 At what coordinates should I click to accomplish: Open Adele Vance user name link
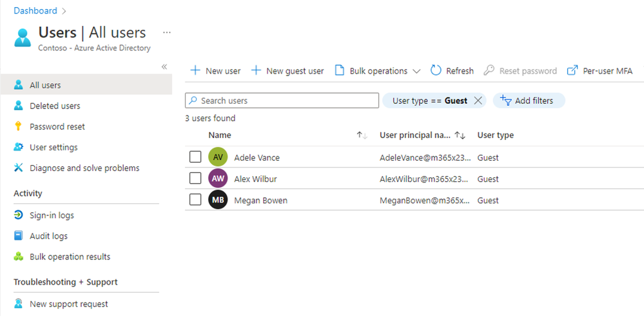[257, 157]
